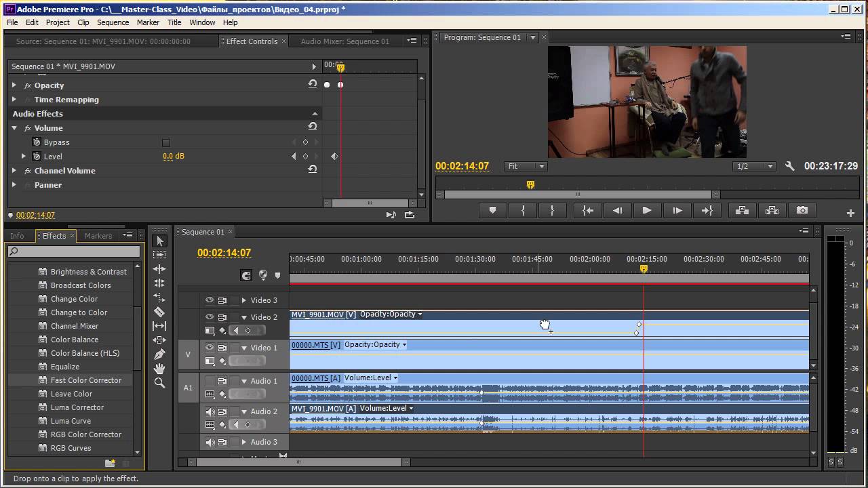The image size is (868, 488).
Task: Toggle Snap in the timeline
Action: point(246,275)
